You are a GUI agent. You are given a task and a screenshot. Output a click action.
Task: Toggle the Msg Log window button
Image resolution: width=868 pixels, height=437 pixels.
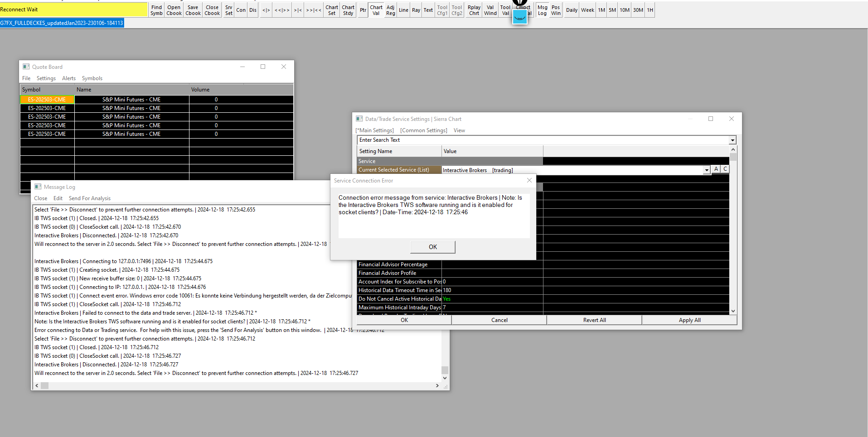click(x=542, y=10)
